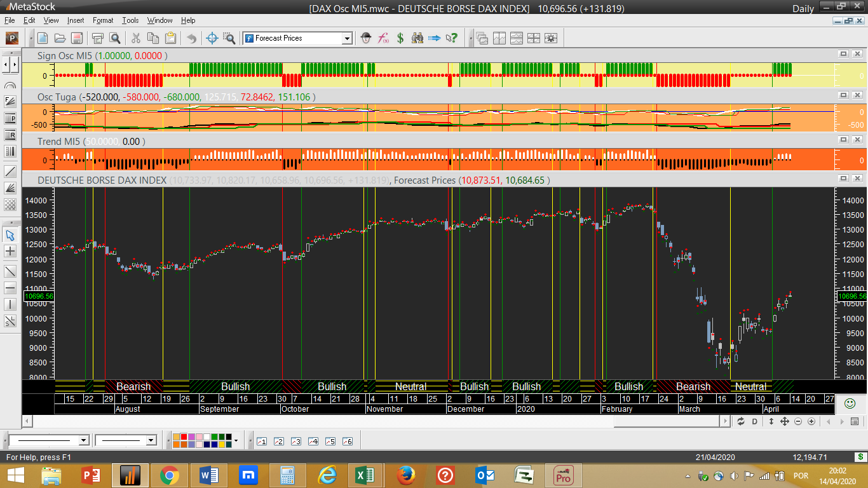Choose the red color swatch
This screenshot has height=488, width=868.
coord(184,437)
